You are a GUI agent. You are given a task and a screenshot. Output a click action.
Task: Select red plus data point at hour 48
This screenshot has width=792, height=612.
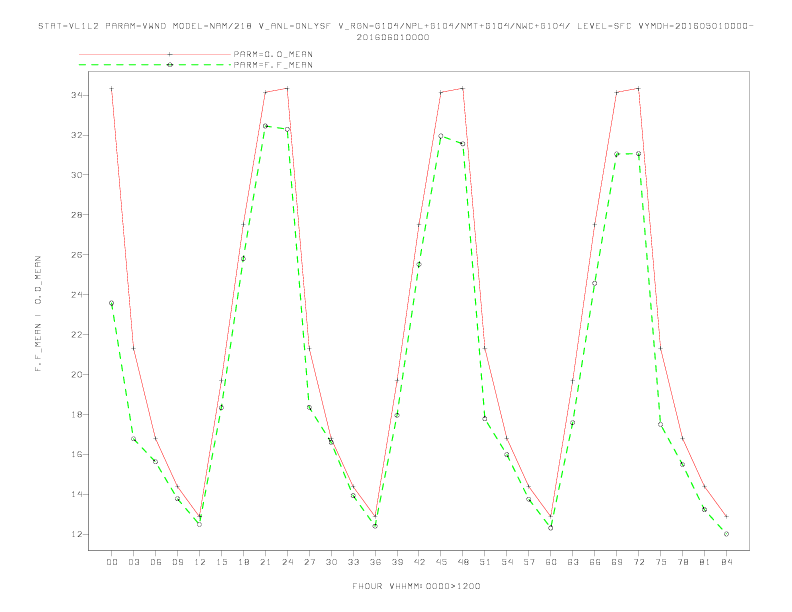[463, 88]
